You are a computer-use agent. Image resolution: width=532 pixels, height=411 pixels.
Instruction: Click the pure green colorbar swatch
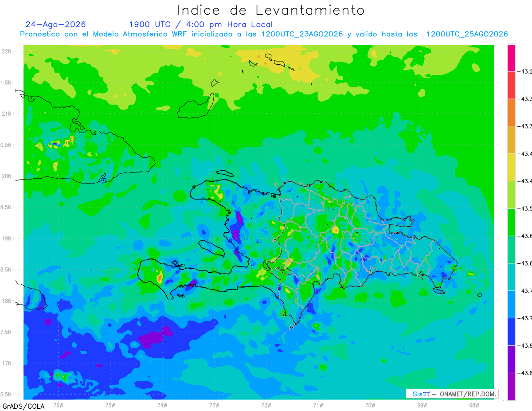pos(511,222)
